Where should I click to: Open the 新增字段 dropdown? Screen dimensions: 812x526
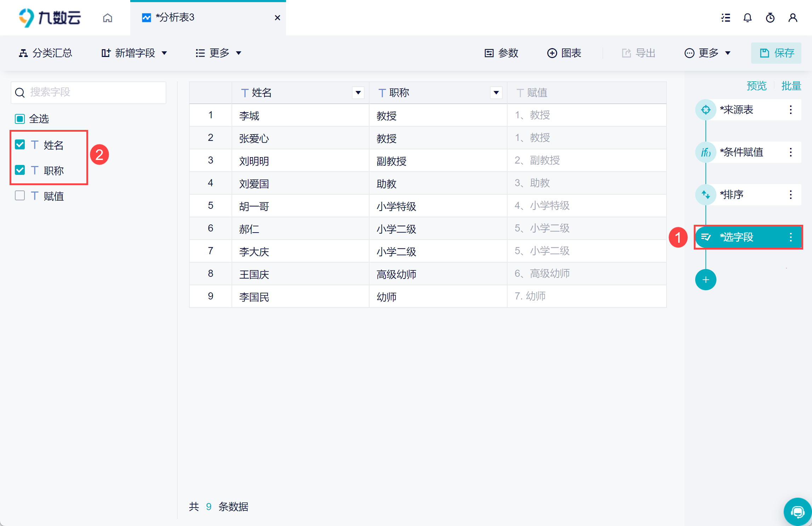coord(134,53)
